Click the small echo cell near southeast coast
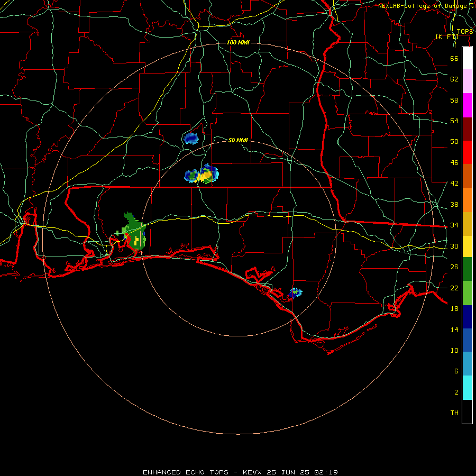Viewport: 476px width, 476px height. tap(295, 292)
